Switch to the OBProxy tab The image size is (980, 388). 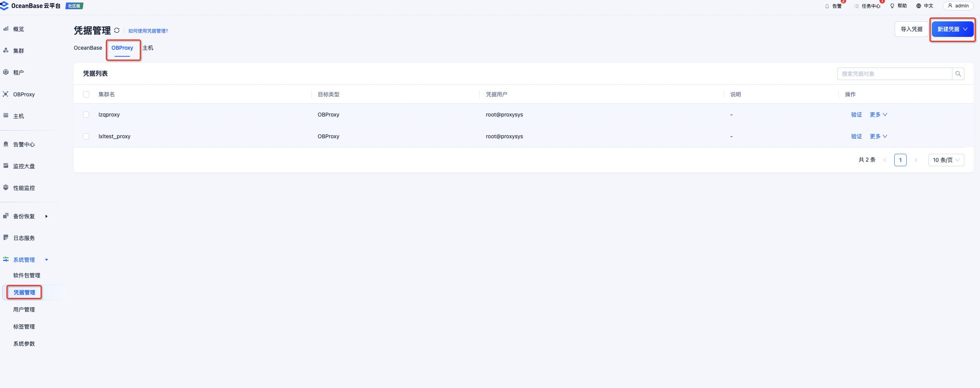[x=122, y=48]
